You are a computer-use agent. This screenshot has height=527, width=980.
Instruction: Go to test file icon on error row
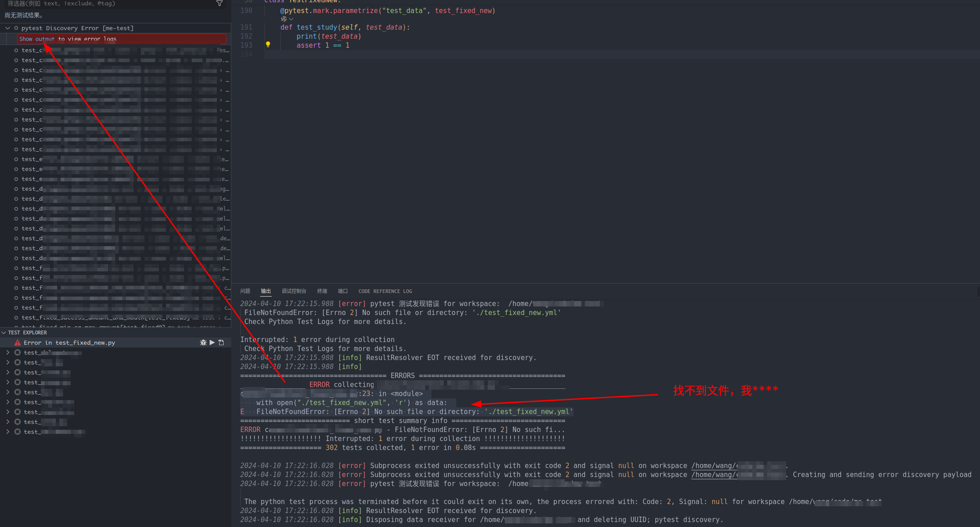pyautogui.click(x=221, y=342)
